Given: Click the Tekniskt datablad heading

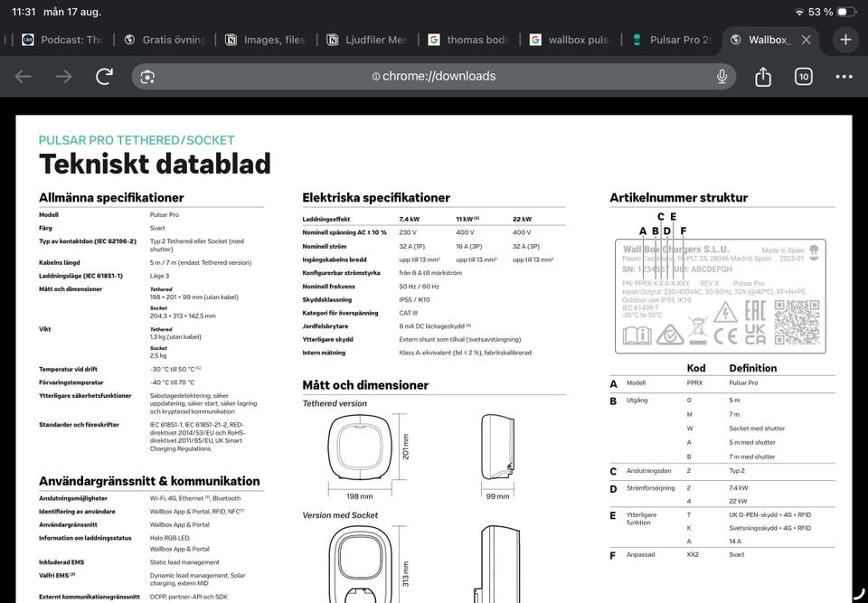Looking at the screenshot, I should click(155, 165).
